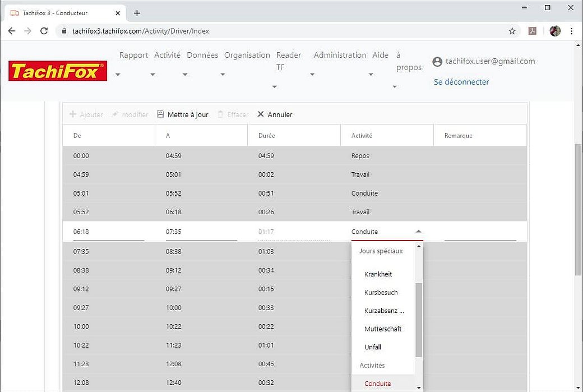Choose Mutterschaft in the dropdown list
This screenshot has height=392, width=583.
[x=383, y=329]
